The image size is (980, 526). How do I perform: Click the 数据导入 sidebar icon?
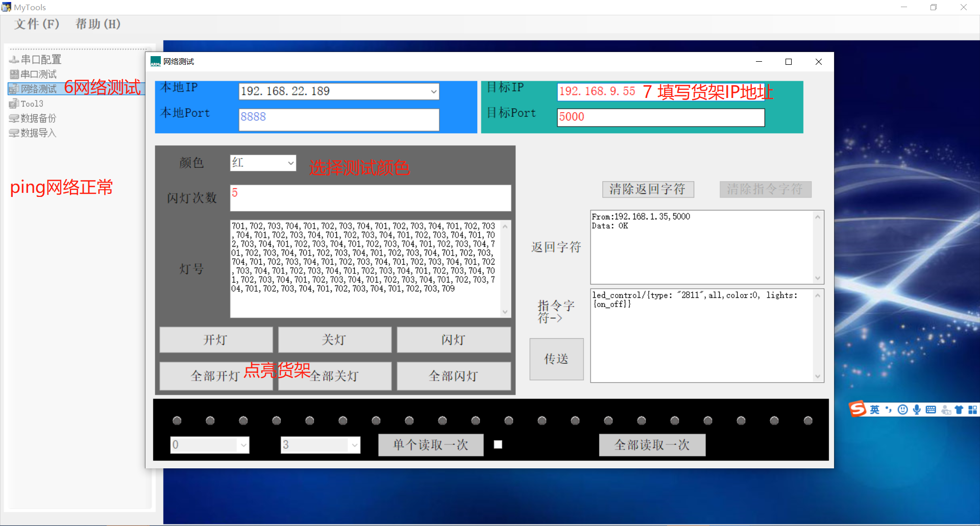coord(14,133)
